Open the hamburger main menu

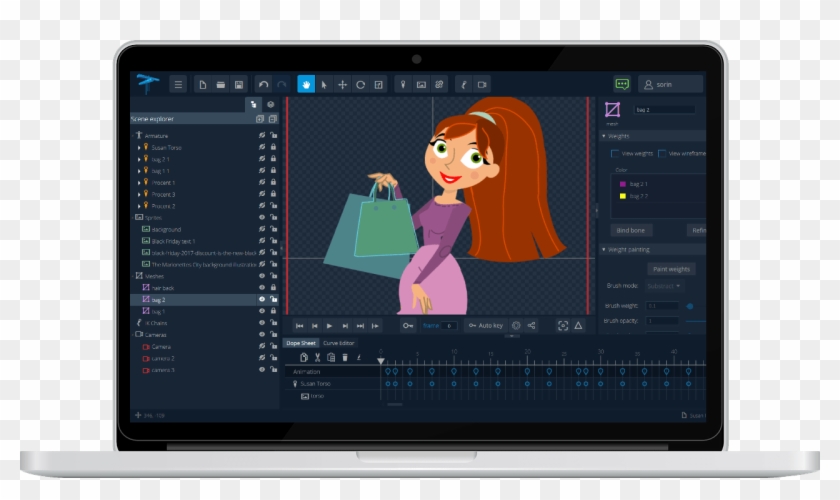178,85
